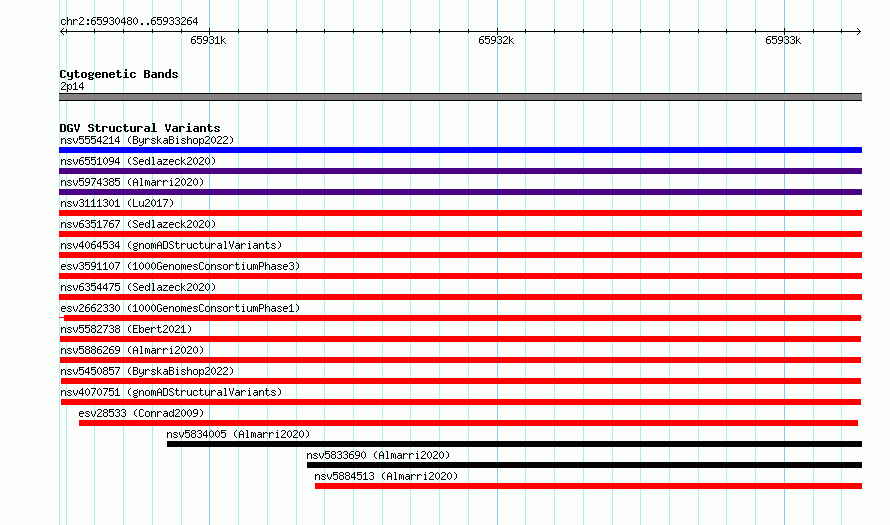This screenshot has height=525, width=890.
Task: Click the purple nsv6551094 variant bar
Action: [460, 171]
